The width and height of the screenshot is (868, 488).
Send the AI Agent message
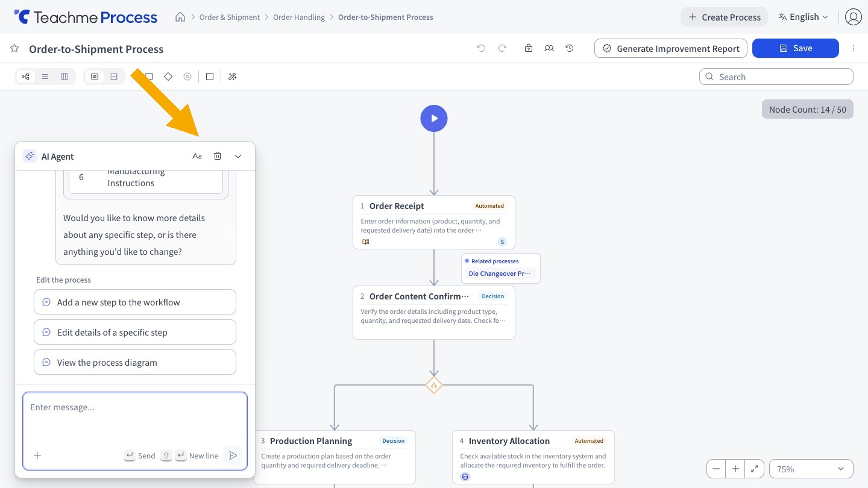233,455
